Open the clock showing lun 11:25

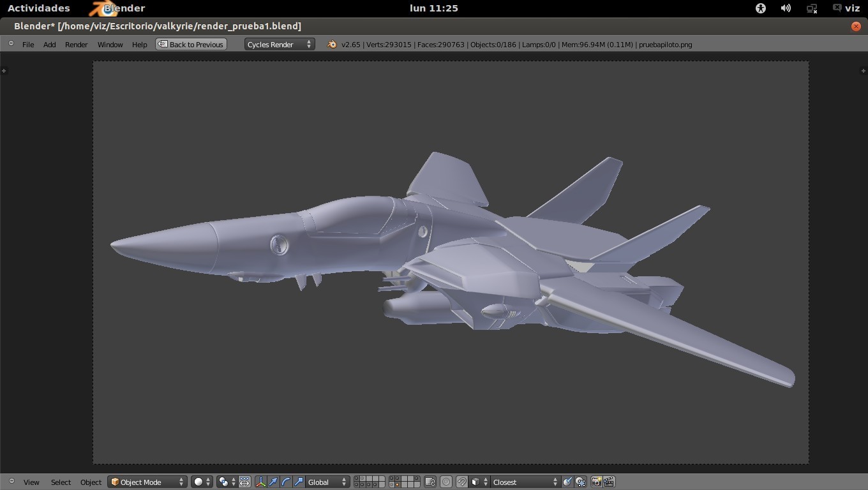[x=434, y=8]
